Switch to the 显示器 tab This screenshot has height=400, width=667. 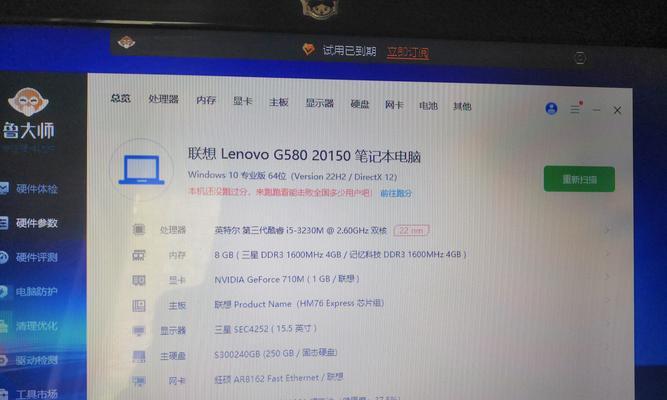click(319, 103)
